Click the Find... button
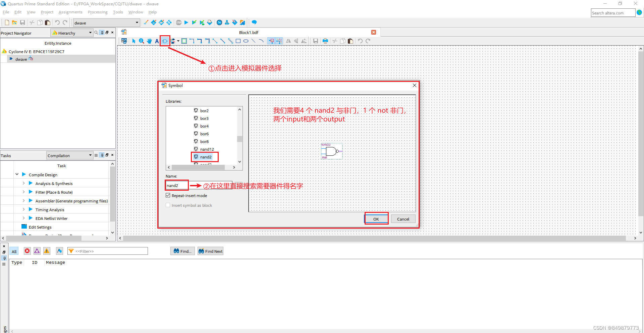 click(x=182, y=251)
